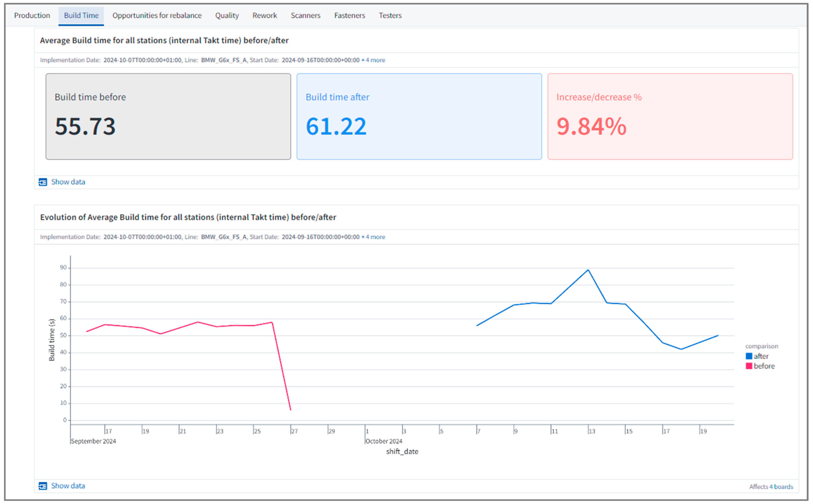Click the blue 'after' legend swatch
This screenshot has width=813, height=504.
pyautogui.click(x=749, y=356)
